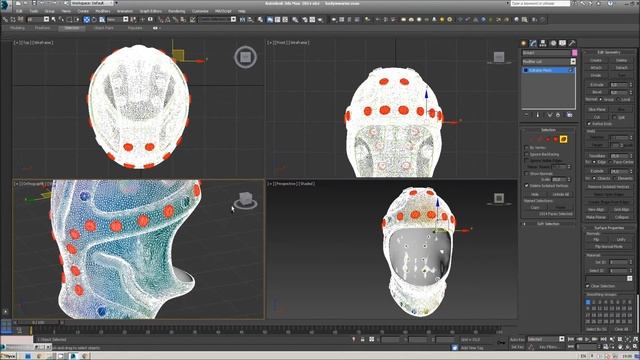Open the Hierarchy command panel tab

click(543, 43)
